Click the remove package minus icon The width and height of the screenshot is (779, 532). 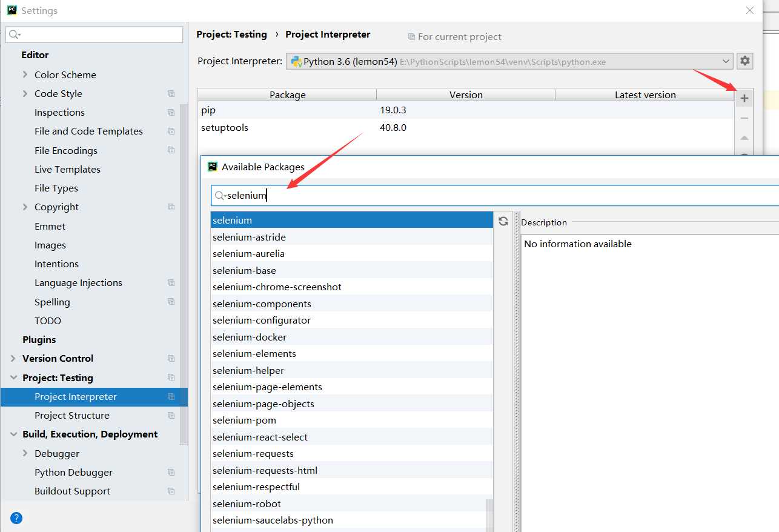(744, 118)
